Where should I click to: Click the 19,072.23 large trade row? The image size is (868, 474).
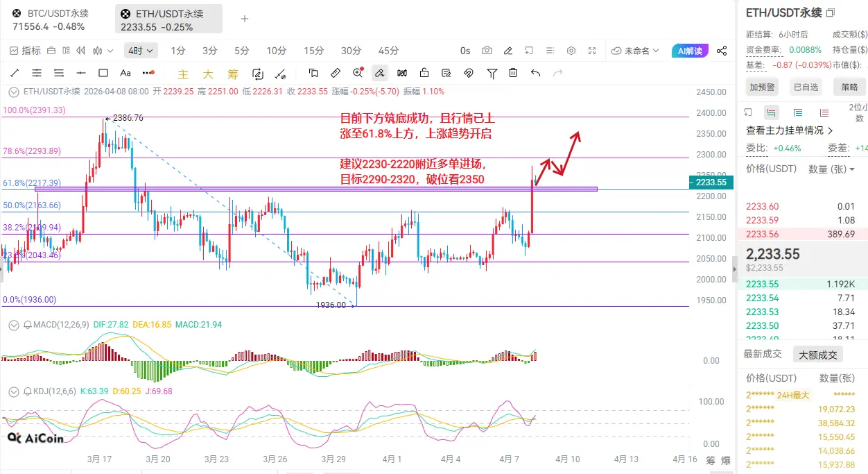click(802, 409)
